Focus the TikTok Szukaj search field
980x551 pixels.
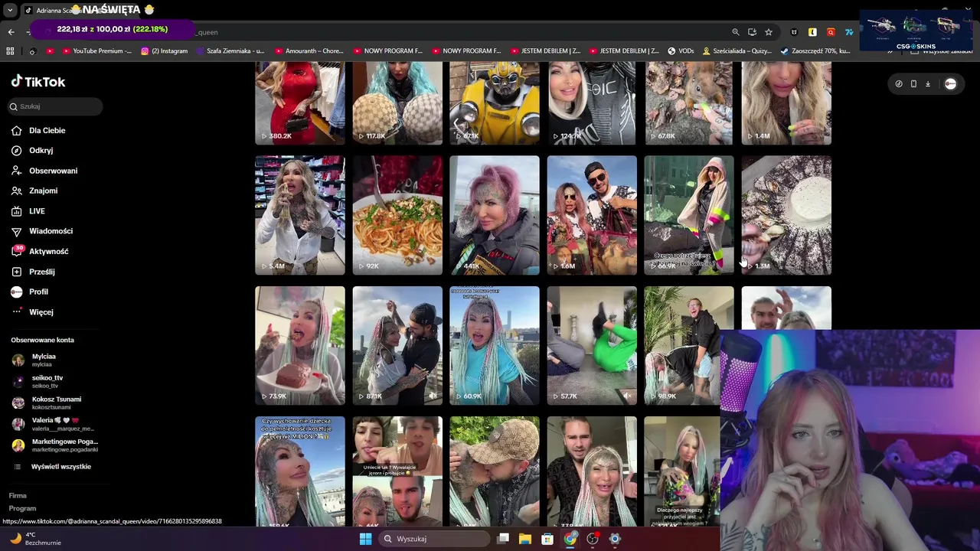(x=55, y=106)
